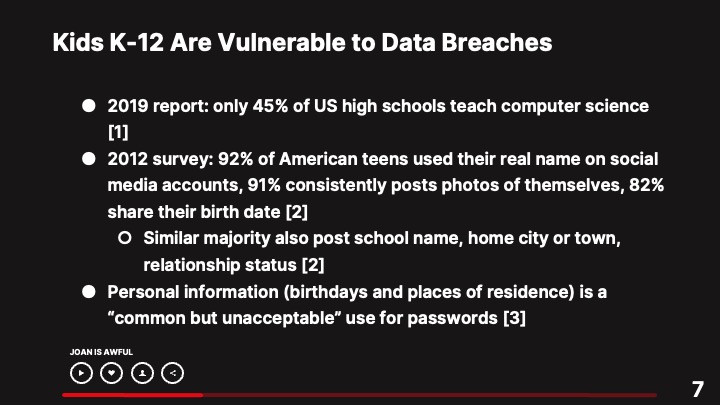Click the heart favorite icon

112,373
